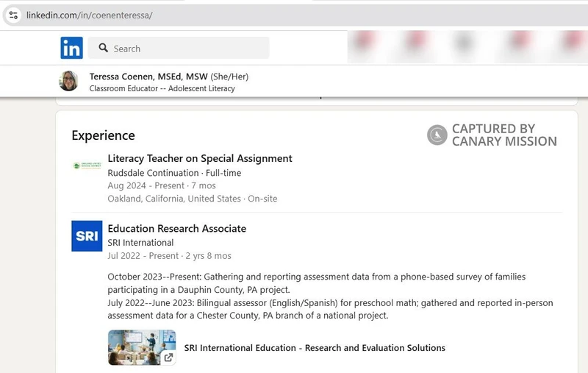Click the magnifying glass search icon

point(102,49)
